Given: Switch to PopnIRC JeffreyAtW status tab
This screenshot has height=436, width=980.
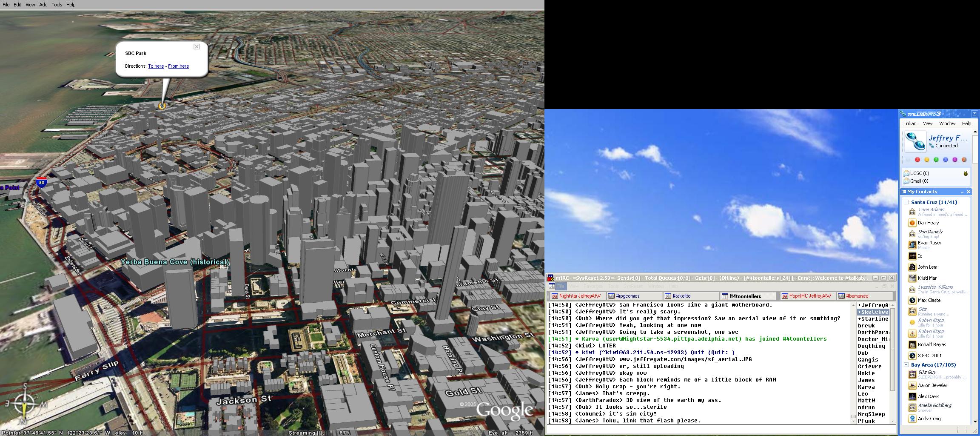Looking at the screenshot, I should pos(808,296).
